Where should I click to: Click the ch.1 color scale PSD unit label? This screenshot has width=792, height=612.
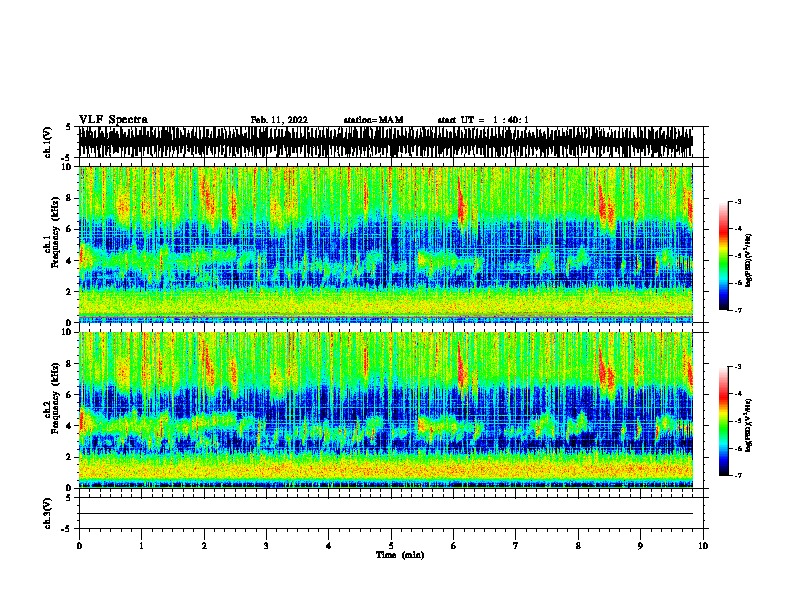tap(749, 260)
